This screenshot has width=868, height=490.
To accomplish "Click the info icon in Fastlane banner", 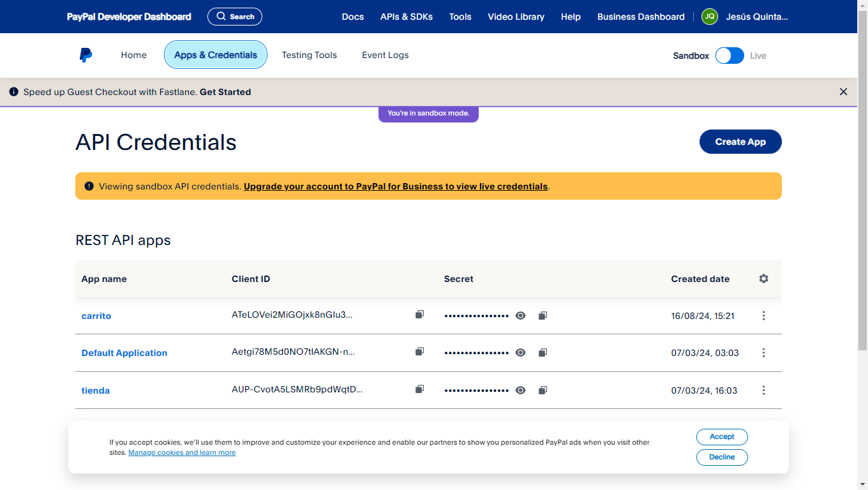I will pos(14,92).
